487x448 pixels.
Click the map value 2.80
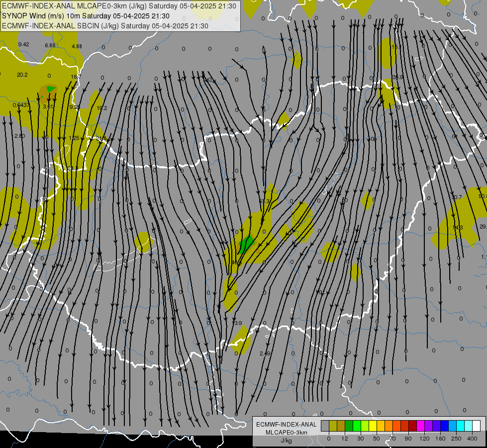point(19,136)
